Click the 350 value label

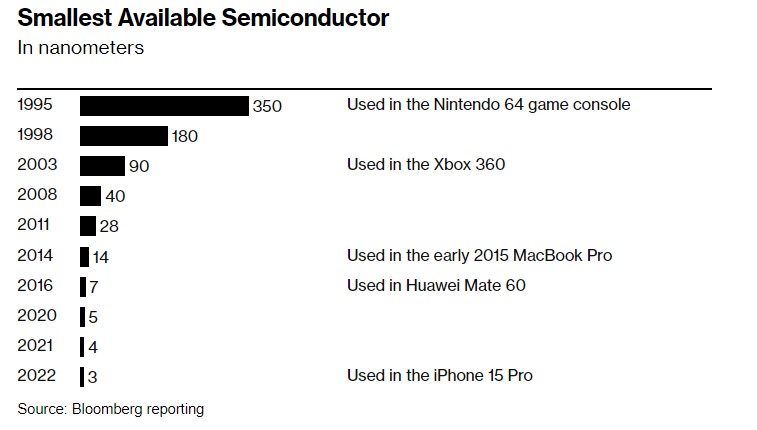pyautogui.click(x=267, y=106)
